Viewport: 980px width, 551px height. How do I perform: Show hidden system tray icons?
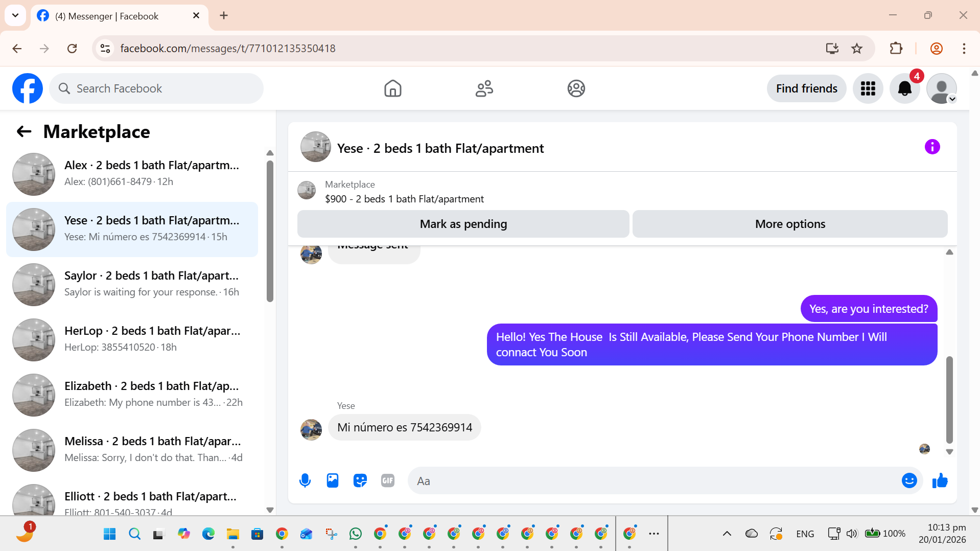(x=727, y=534)
